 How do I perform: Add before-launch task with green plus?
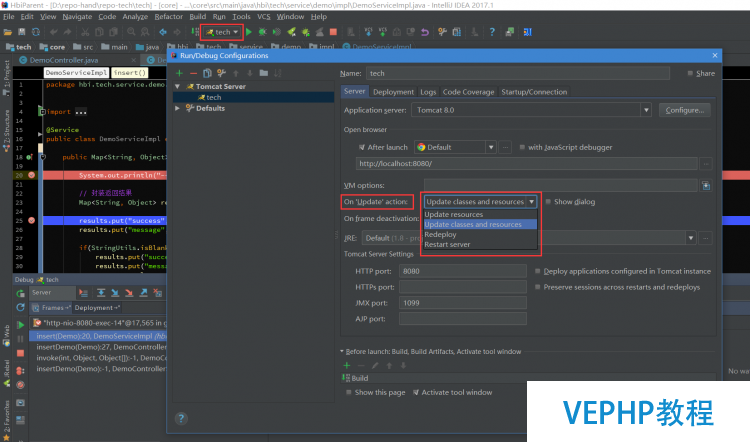[x=347, y=365]
